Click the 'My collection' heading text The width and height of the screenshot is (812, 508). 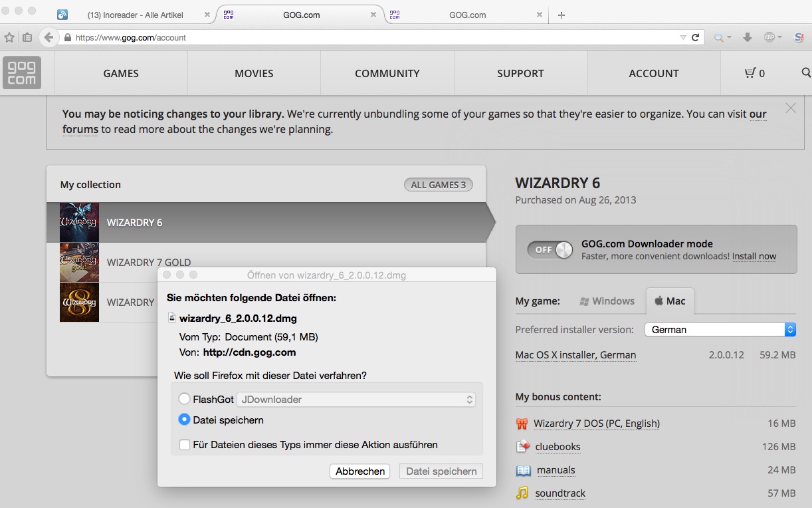point(90,185)
